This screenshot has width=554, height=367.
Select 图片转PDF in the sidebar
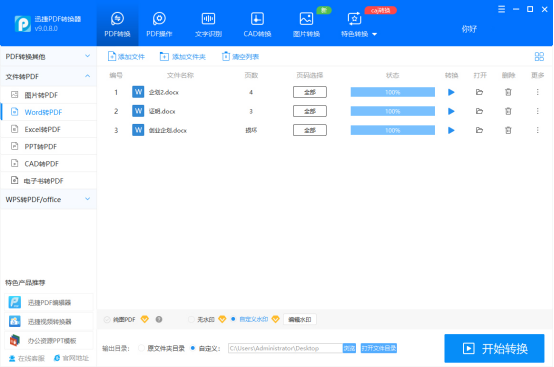coord(49,95)
